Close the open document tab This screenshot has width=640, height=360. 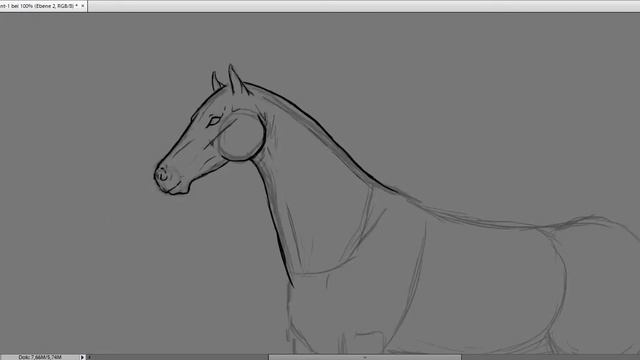pos(83,6)
